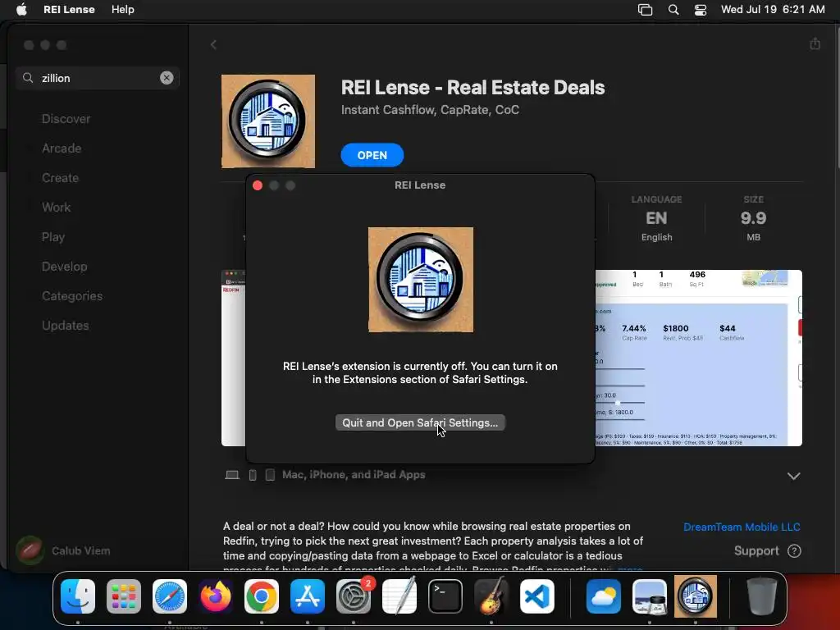Viewport: 840px width, 630px height.
Task: Go back with the App Store back arrow
Action: point(213,44)
